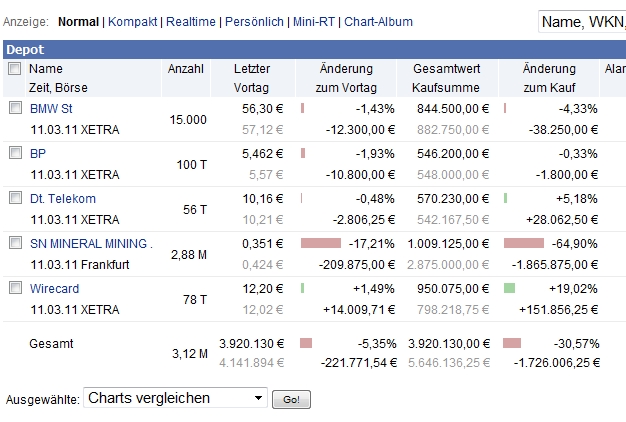Click the Name, WKN search field
The width and height of the screenshot is (626, 422).
[x=581, y=21]
